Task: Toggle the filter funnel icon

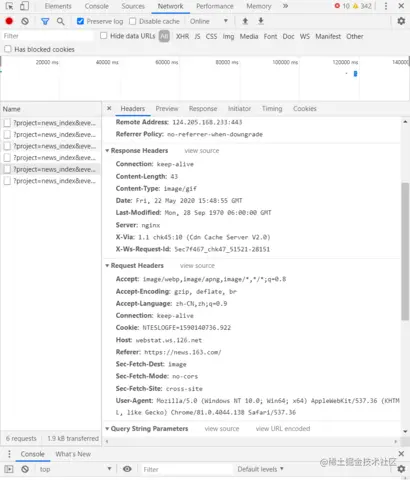Action: pyautogui.click(x=45, y=22)
